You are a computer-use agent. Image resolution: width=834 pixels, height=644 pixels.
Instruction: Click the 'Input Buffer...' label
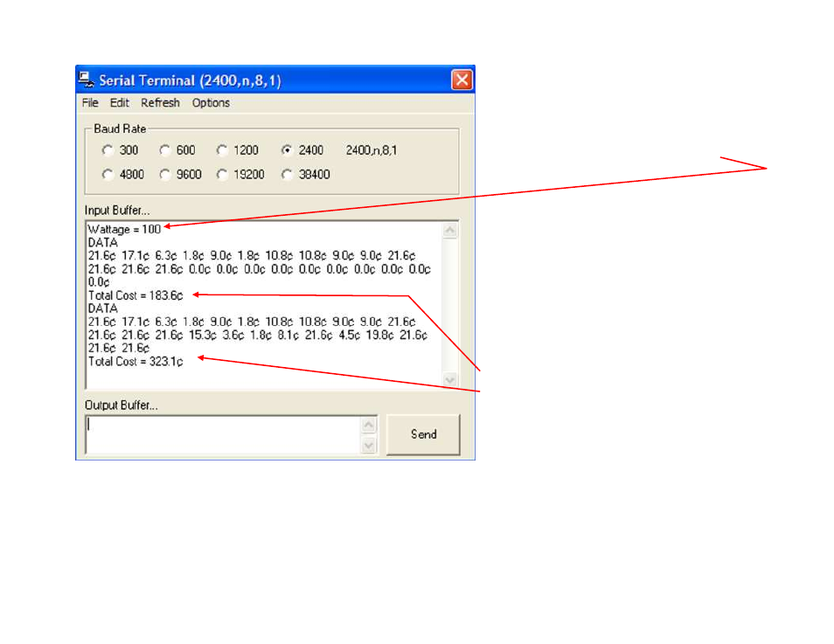117,211
